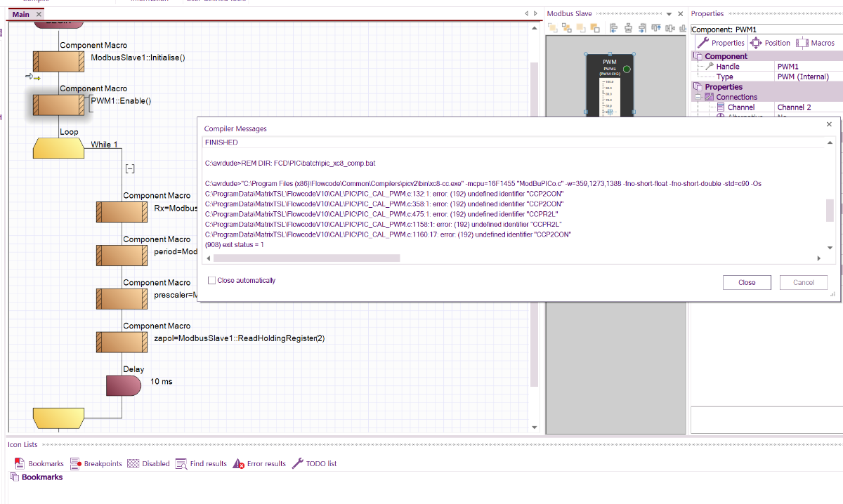Click the Bookmarks heading in Icon Lists
The width and height of the screenshot is (843, 504).
pyautogui.click(x=42, y=477)
